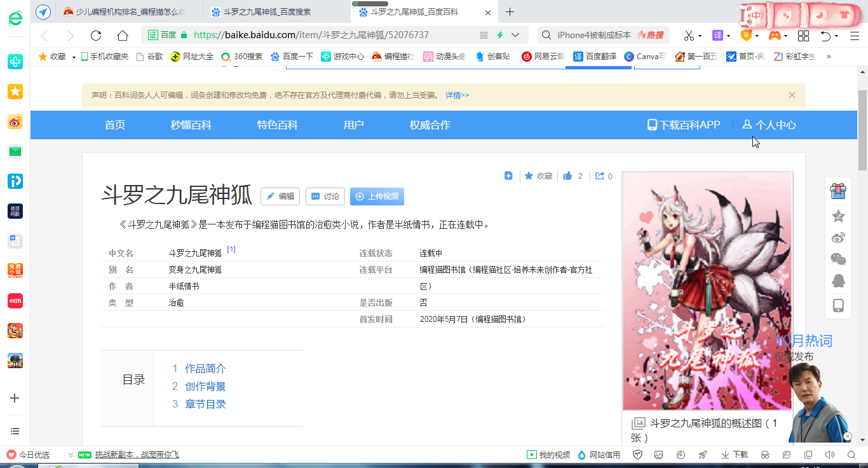The width and height of the screenshot is (868, 468).
Task: Open the 百度翻译 bookmark
Action: click(x=595, y=57)
